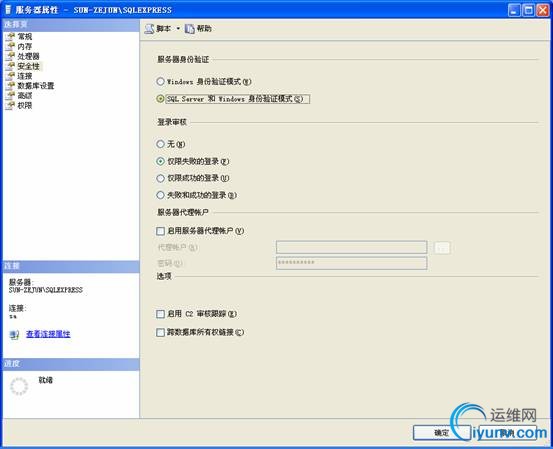Choose 失败和成功的登录 auditing option
553x449 pixels.
pos(160,195)
